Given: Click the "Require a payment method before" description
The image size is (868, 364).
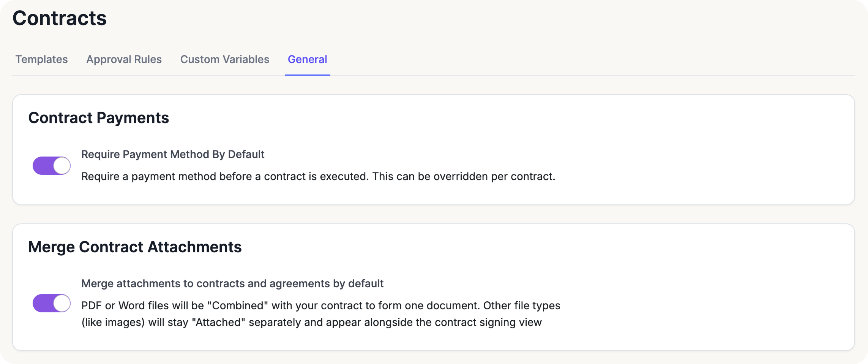Looking at the screenshot, I should [x=318, y=176].
